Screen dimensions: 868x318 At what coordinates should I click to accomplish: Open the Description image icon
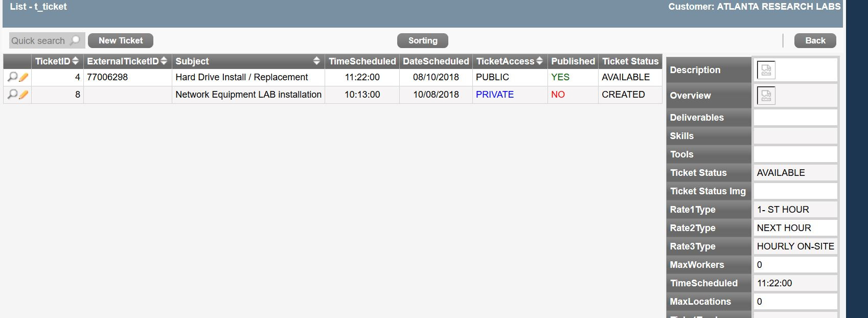click(766, 70)
